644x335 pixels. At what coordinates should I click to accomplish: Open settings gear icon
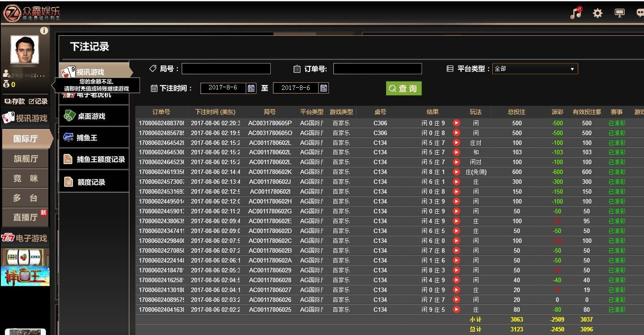pyautogui.click(x=597, y=13)
